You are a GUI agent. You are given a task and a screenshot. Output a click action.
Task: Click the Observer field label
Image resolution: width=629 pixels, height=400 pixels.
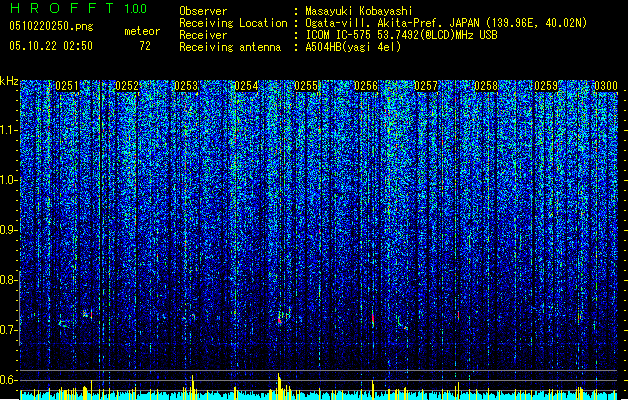click(x=203, y=11)
